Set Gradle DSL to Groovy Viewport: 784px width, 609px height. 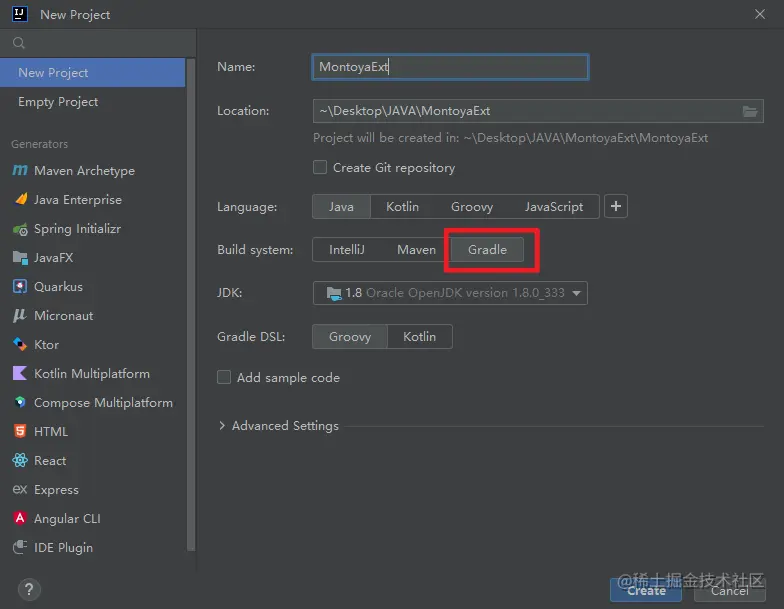[350, 336]
